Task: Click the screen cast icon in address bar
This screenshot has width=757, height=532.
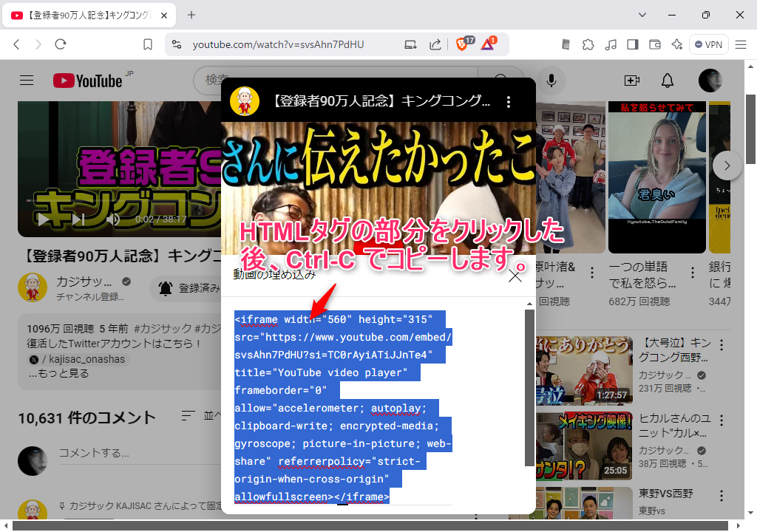Action: (x=410, y=44)
